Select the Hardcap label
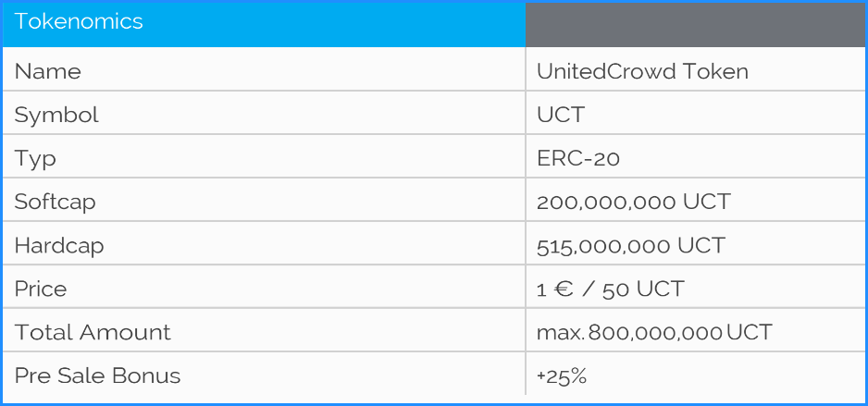The image size is (868, 406). point(59,246)
